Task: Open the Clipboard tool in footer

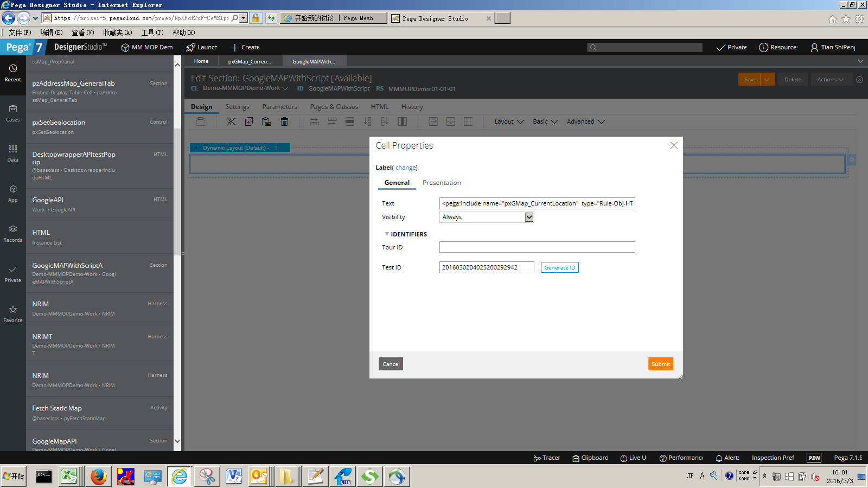Action: tap(590, 458)
